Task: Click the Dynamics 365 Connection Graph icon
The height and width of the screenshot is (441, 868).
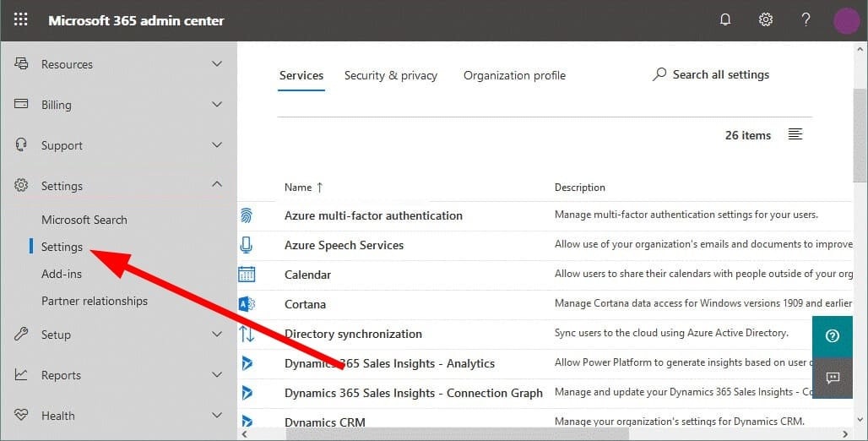Action: click(247, 393)
